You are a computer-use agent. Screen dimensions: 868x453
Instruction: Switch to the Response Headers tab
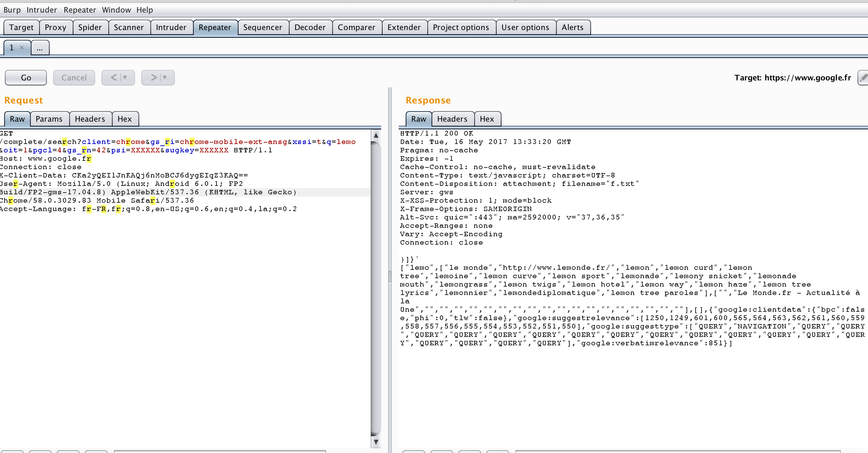[x=452, y=119]
